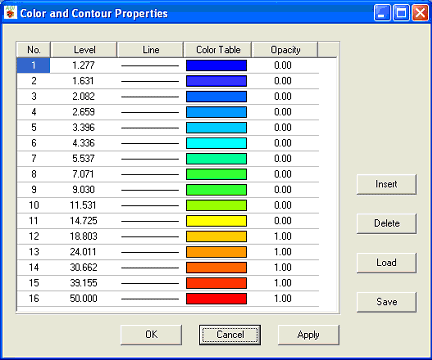Click the Line column header

[151, 50]
